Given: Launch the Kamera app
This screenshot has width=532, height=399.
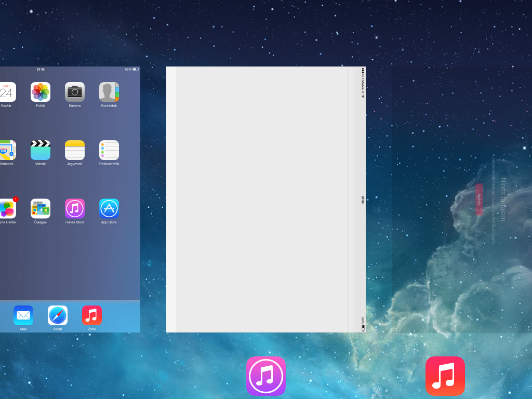Looking at the screenshot, I should tap(75, 92).
